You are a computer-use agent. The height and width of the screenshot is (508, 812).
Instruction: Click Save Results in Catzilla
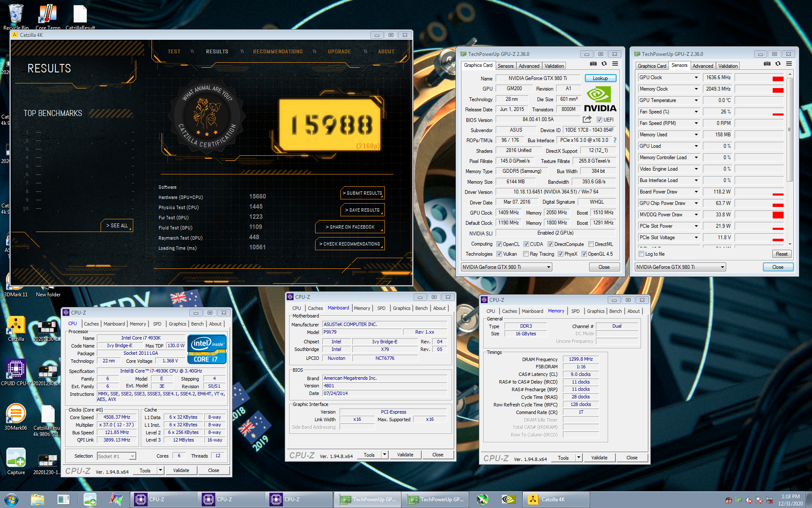click(362, 210)
